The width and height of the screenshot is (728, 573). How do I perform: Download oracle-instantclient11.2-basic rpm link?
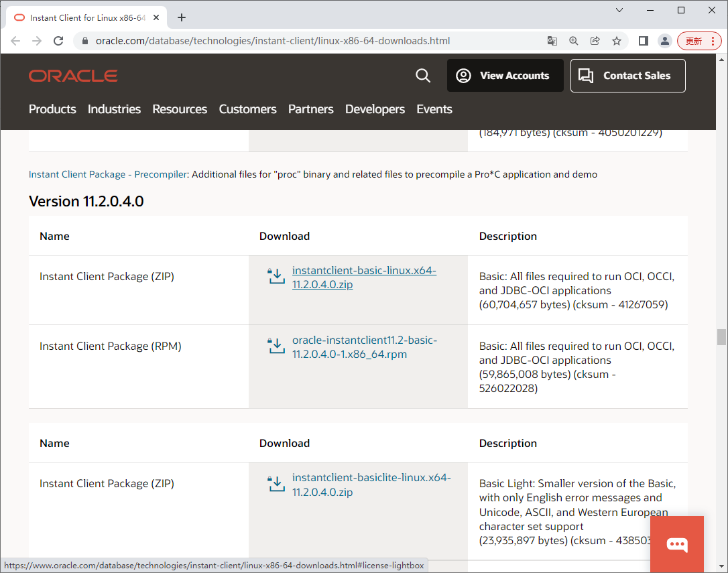(x=365, y=347)
